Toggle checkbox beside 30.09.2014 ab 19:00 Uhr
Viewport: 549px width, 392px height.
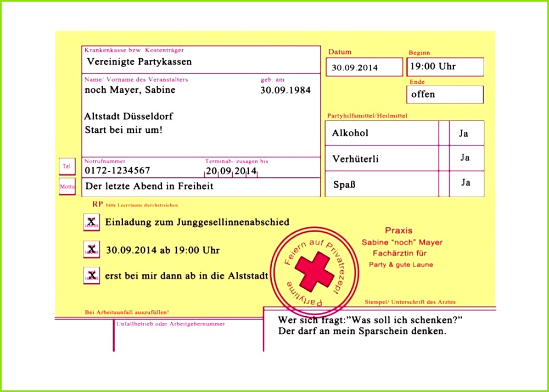(x=91, y=250)
